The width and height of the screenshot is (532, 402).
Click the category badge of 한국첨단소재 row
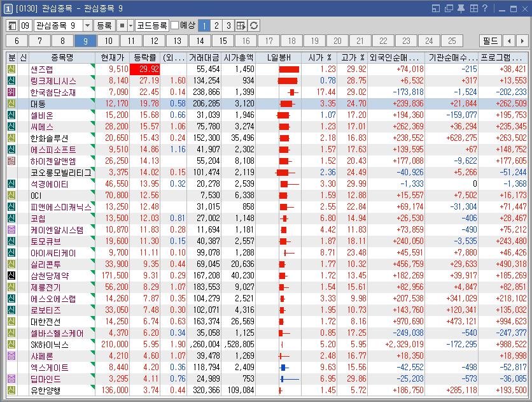(x=11, y=92)
